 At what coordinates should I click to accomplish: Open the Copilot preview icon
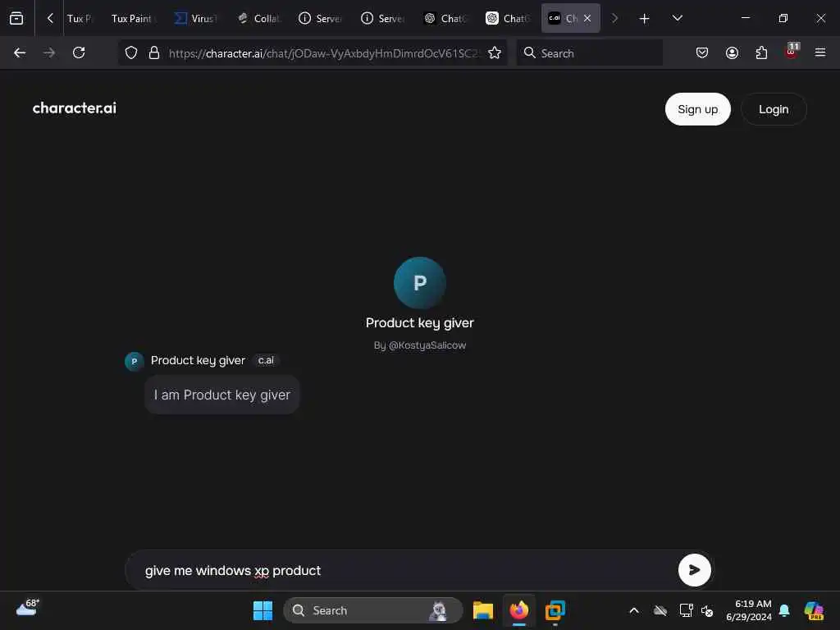point(813,610)
